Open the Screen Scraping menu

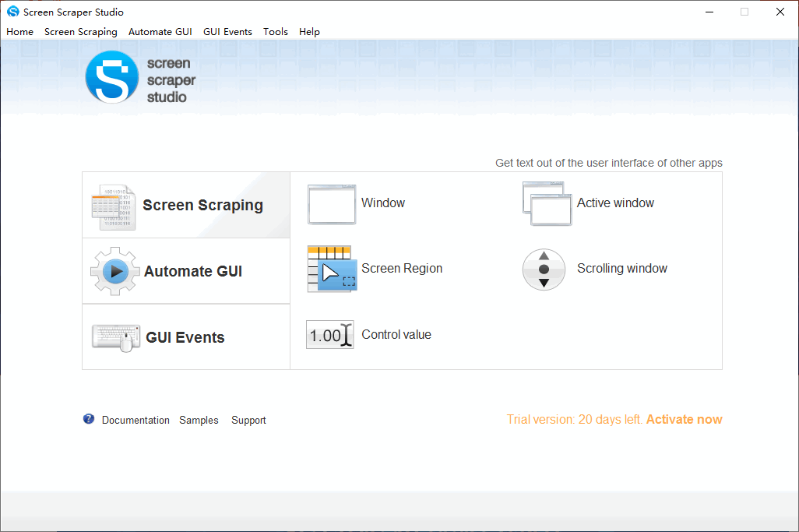tap(80, 32)
